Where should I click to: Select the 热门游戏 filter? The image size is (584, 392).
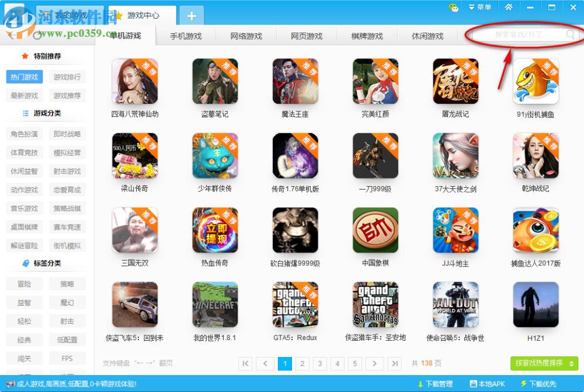24,76
